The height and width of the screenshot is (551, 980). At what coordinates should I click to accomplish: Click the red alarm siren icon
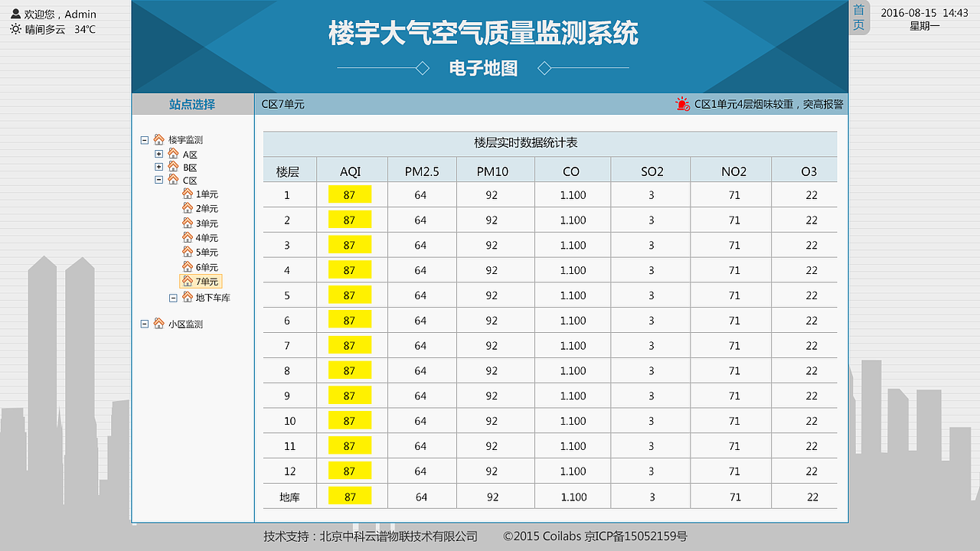click(x=682, y=104)
